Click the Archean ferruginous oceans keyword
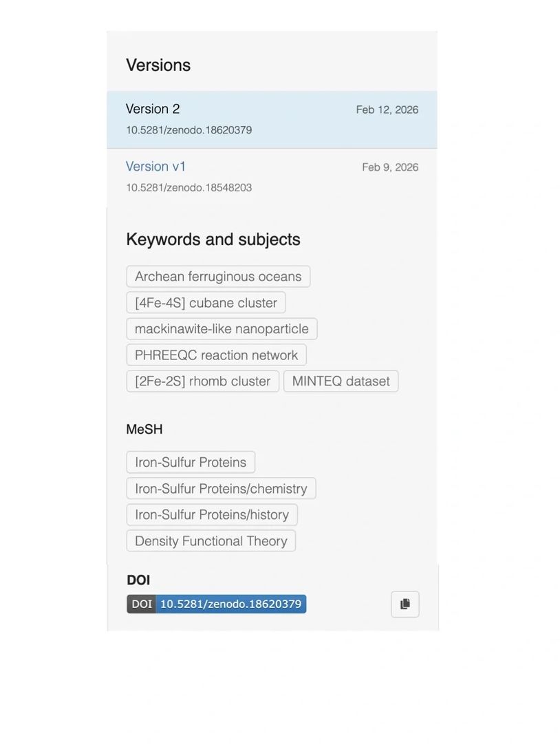Viewport: 560px width, 747px height. tap(218, 276)
